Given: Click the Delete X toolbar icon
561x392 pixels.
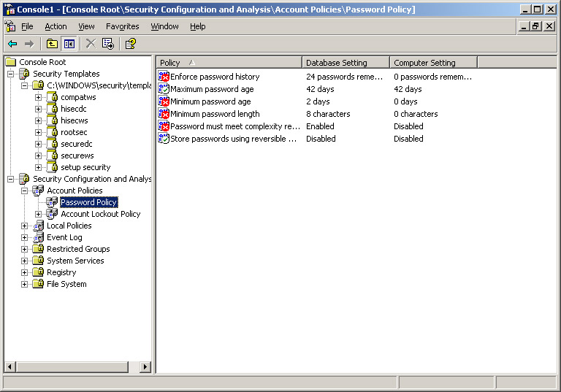Looking at the screenshot, I should point(91,44).
